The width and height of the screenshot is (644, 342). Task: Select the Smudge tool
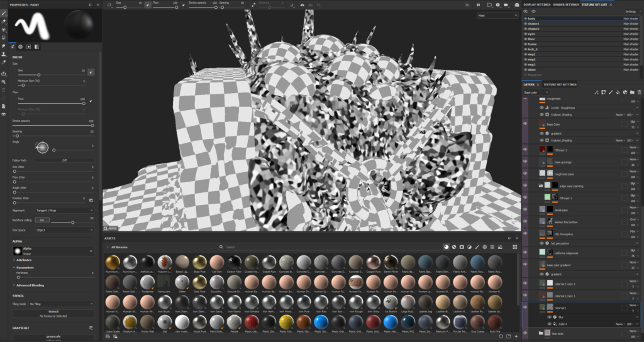click(4, 46)
